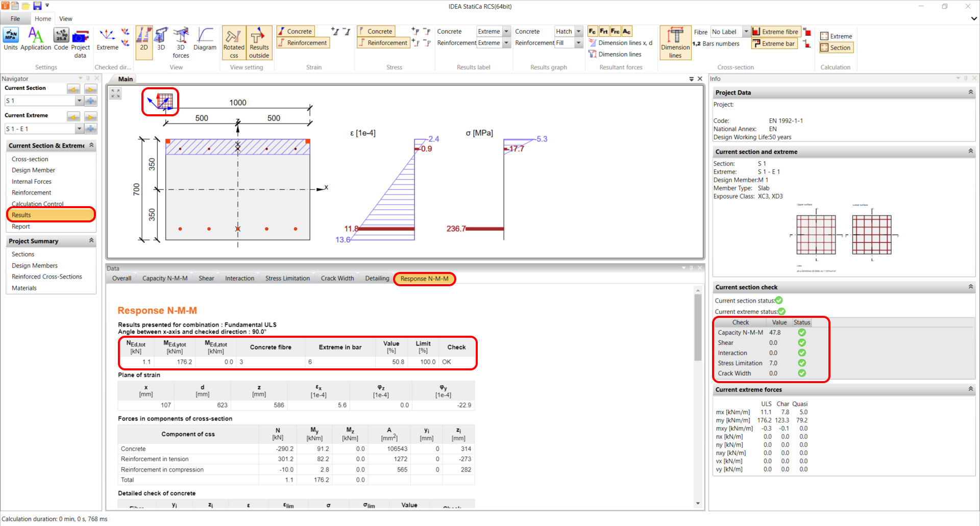Open the Diagram view
This screenshot has height=526, width=980.
click(205, 42)
